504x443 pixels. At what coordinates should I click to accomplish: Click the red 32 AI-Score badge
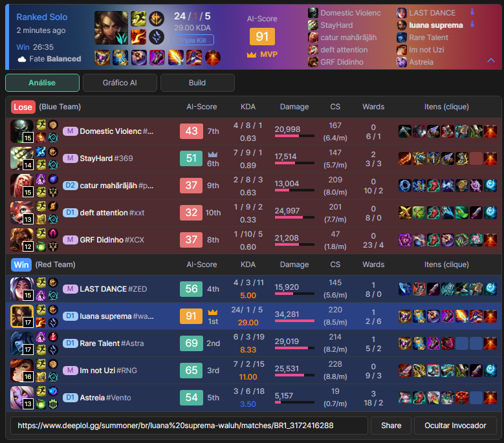click(192, 213)
